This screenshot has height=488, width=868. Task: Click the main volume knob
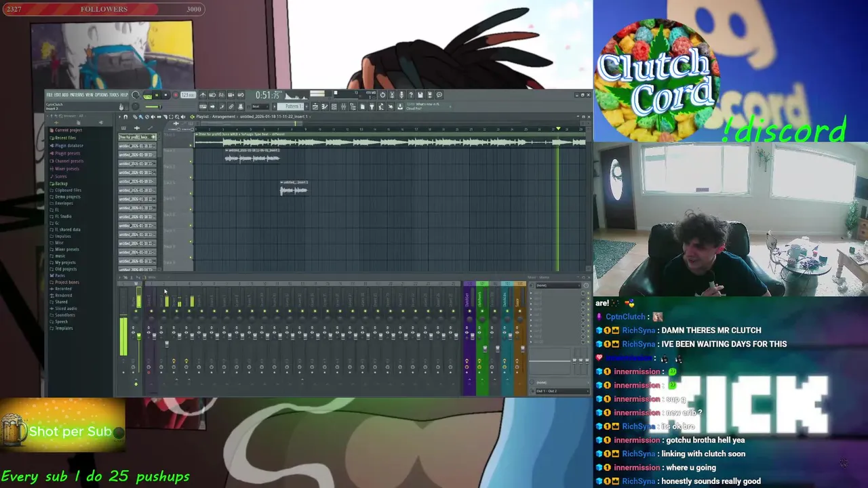click(136, 95)
